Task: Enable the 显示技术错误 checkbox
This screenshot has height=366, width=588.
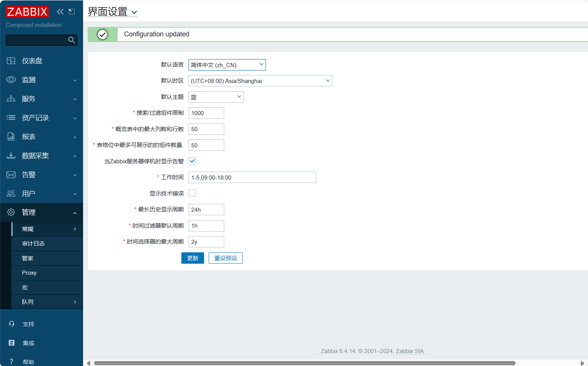Action: click(x=192, y=193)
